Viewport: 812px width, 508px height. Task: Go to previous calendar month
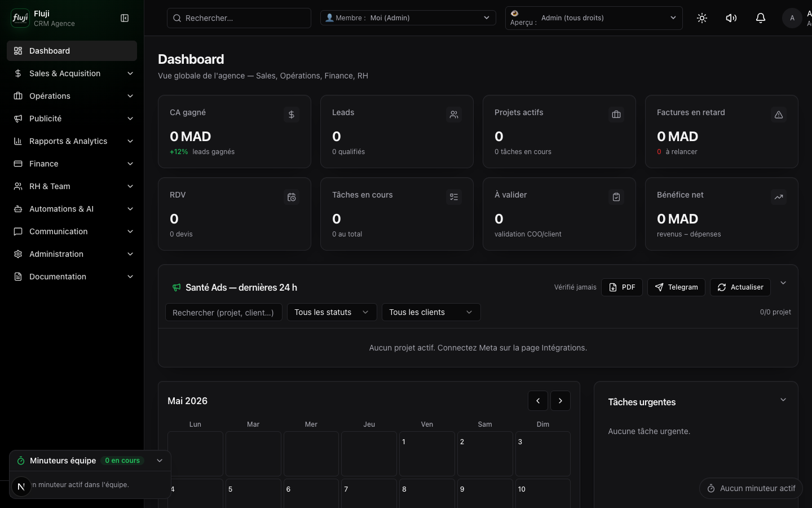(538, 401)
